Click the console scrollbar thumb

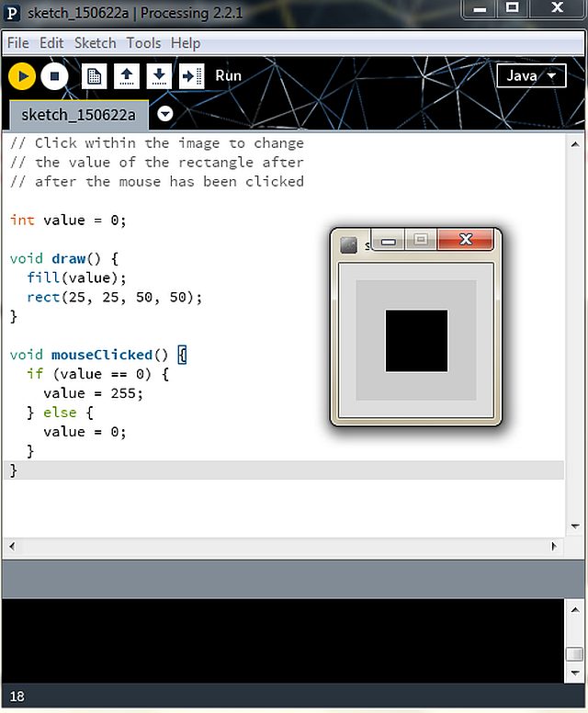coord(575,654)
